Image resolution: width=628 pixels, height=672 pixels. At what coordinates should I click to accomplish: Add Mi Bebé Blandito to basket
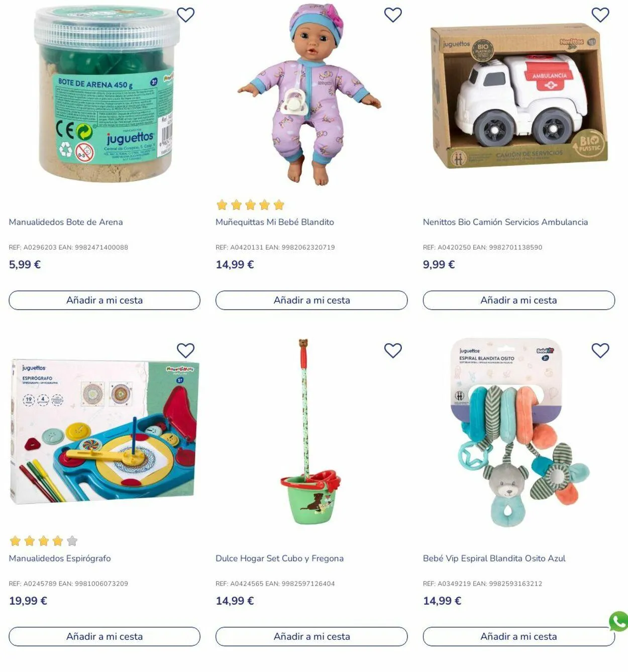[311, 300]
